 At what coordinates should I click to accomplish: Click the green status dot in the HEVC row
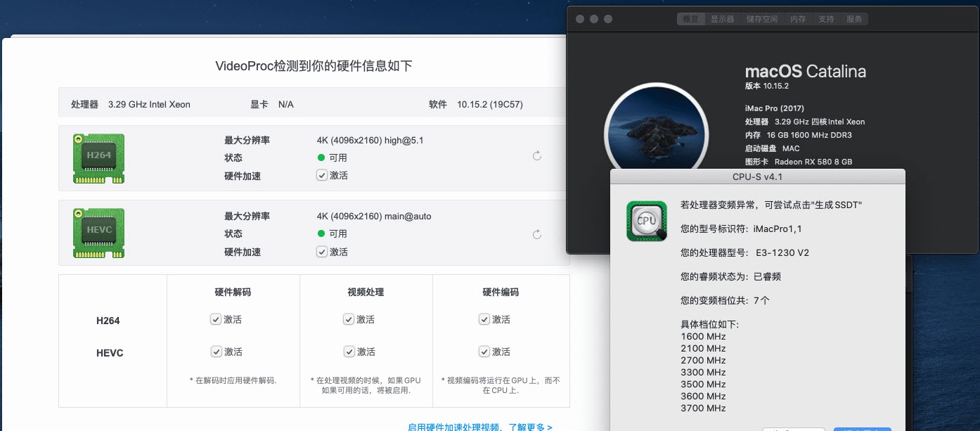[x=321, y=233]
